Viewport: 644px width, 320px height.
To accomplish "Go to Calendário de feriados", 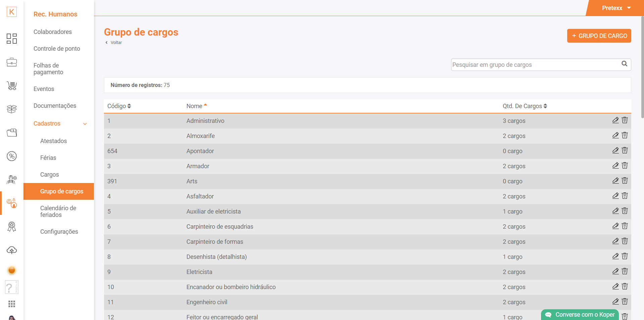I will 58,212.
